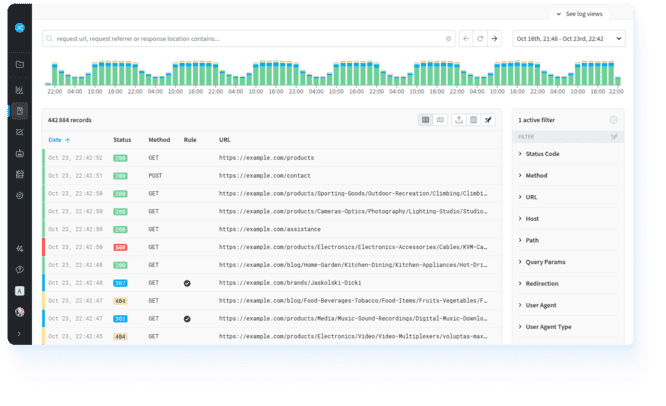
Task: Click the URL column header
Action: (225, 140)
